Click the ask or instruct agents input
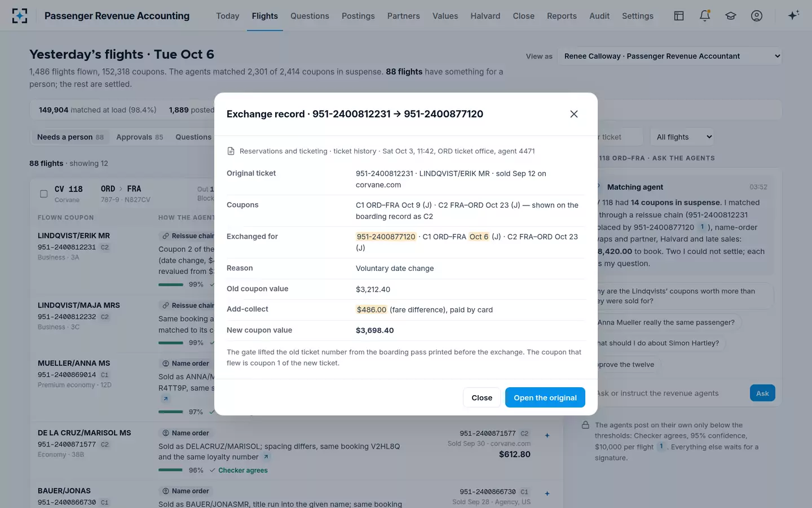Image resolution: width=812 pixels, height=508 pixels. coord(668,393)
